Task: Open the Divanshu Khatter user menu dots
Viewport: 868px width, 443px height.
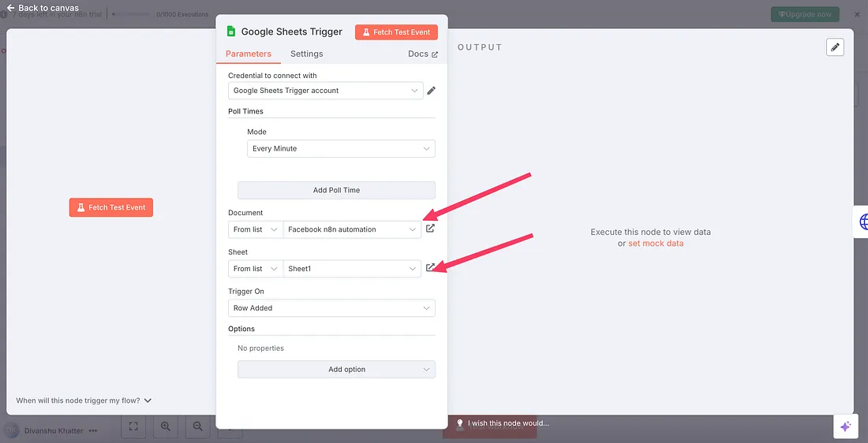Action: [93, 430]
